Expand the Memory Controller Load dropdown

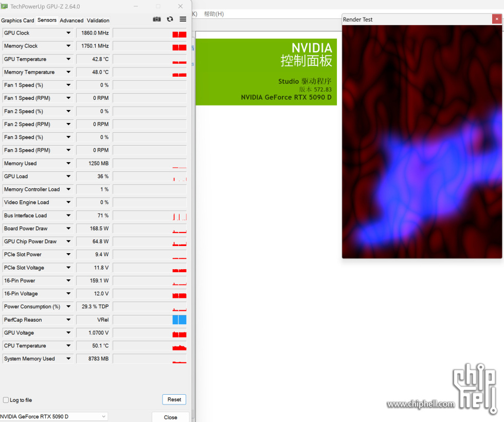pos(68,189)
